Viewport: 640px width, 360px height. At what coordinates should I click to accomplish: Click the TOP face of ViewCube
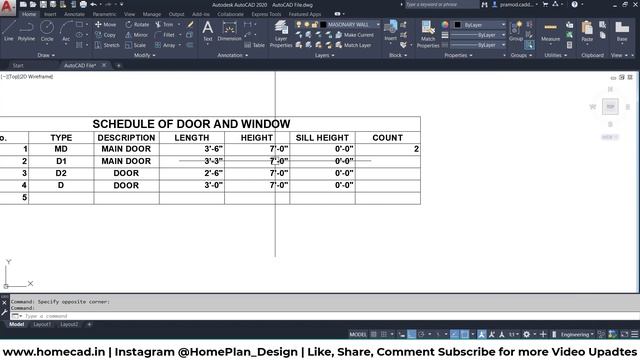[610, 107]
